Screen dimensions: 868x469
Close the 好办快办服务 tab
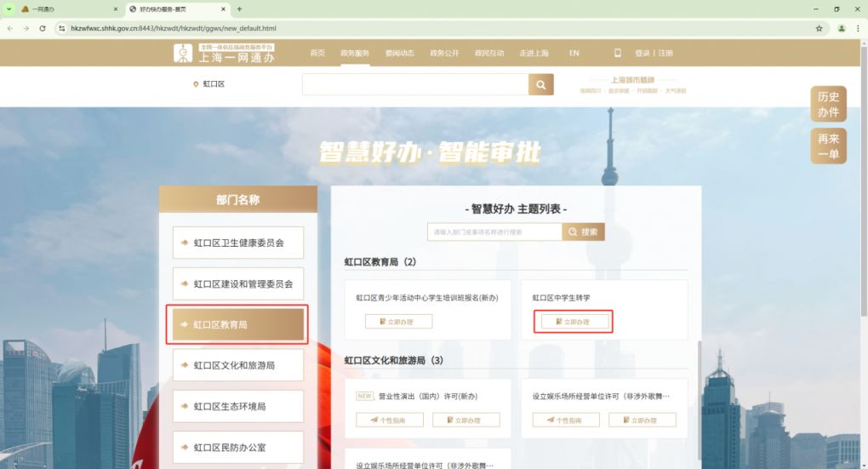click(223, 9)
